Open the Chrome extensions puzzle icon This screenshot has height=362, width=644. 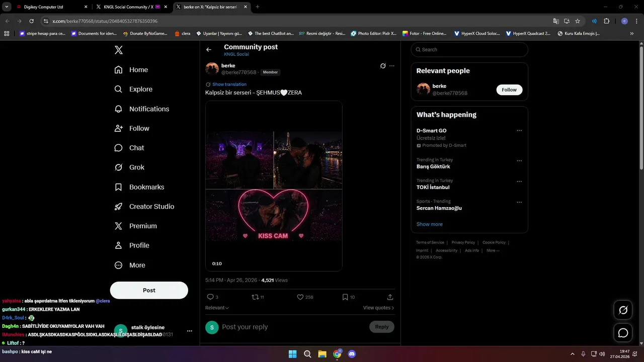click(x=606, y=21)
